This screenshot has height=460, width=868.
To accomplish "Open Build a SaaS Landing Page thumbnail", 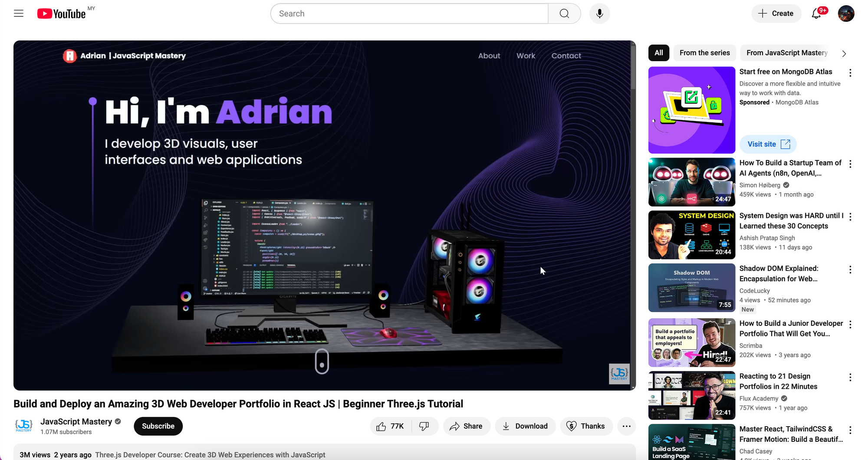I will click(x=692, y=442).
